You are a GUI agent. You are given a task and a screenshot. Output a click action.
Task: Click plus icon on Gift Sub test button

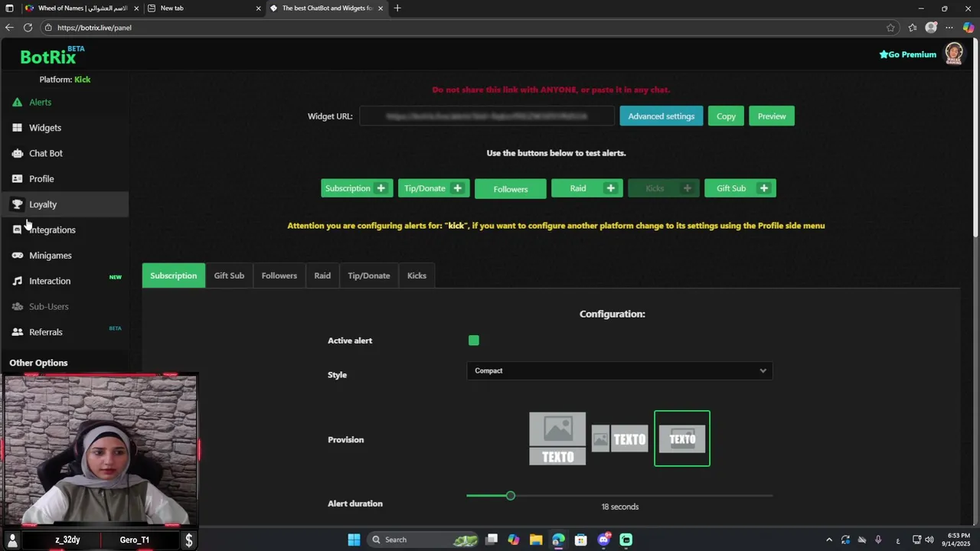pyautogui.click(x=763, y=188)
